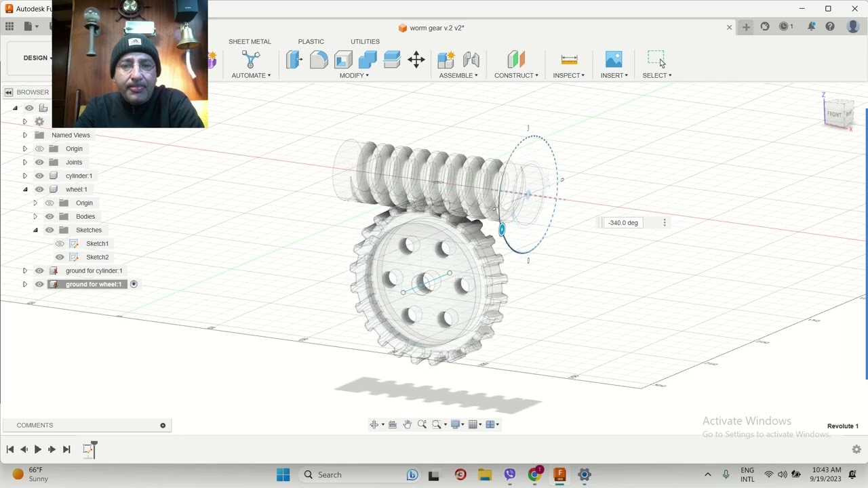Select the Shell modify tool

pos(343,60)
